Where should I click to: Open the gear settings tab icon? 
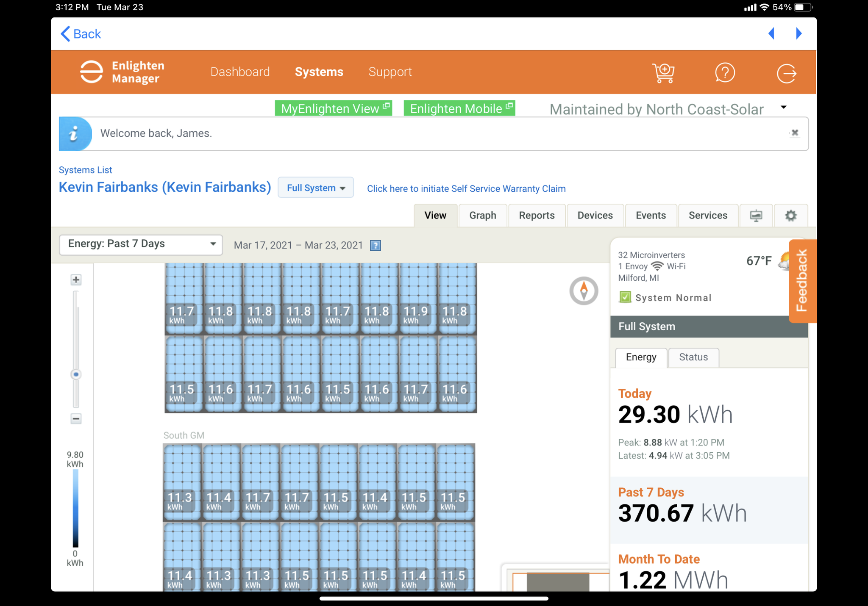pos(790,216)
